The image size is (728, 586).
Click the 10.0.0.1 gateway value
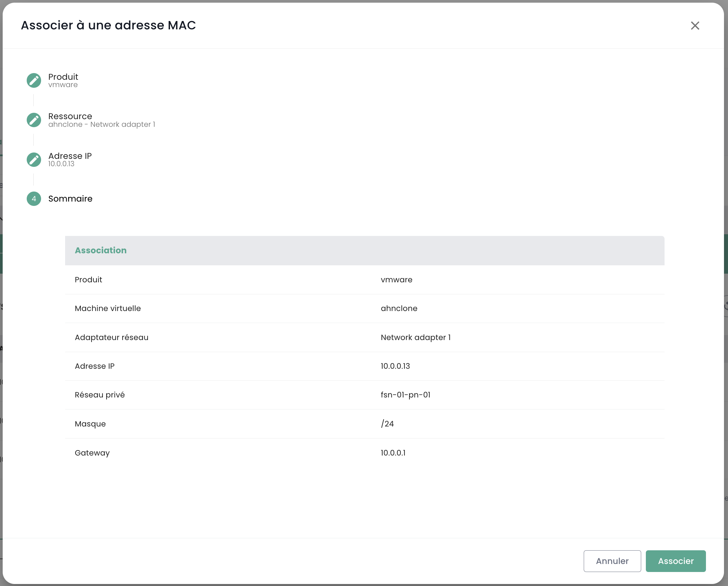click(393, 453)
